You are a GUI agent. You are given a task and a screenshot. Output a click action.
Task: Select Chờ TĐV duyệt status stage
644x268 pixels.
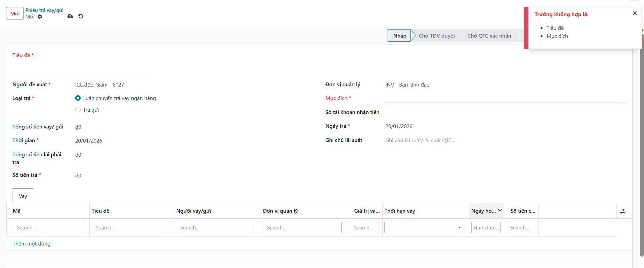(x=437, y=36)
